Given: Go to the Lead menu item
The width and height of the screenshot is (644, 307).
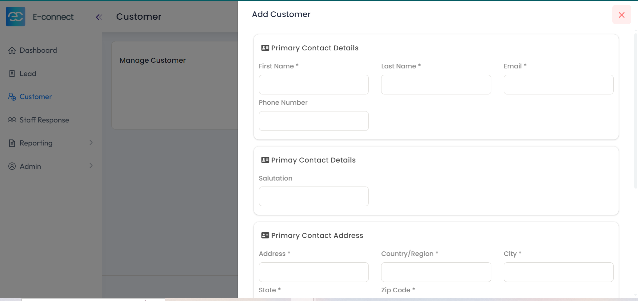Looking at the screenshot, I should click(x=28, y=74).
